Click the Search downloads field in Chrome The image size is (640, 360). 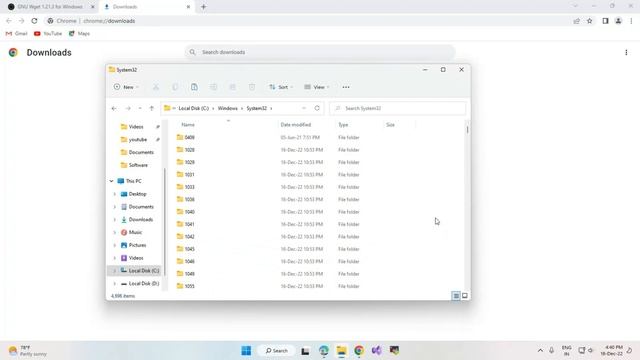pyautogui.click(x=320, y=52)
